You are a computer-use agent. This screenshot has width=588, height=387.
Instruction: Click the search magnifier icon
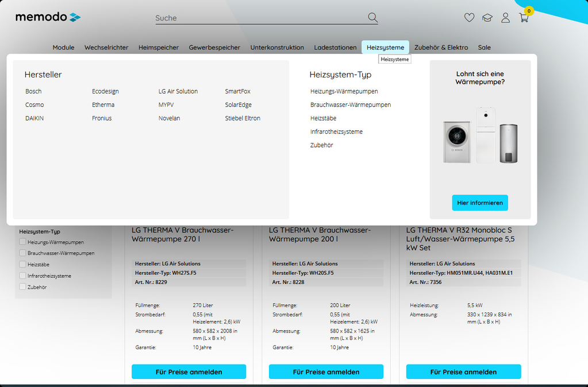tap(372, 18)
